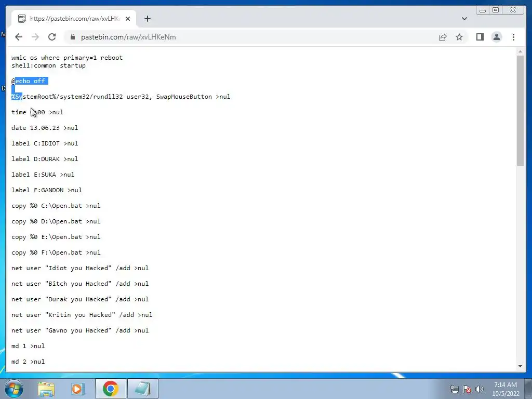Open Action Center flag icon
The width and height of the screenshot is (532, 399).
tap(467, 389)
